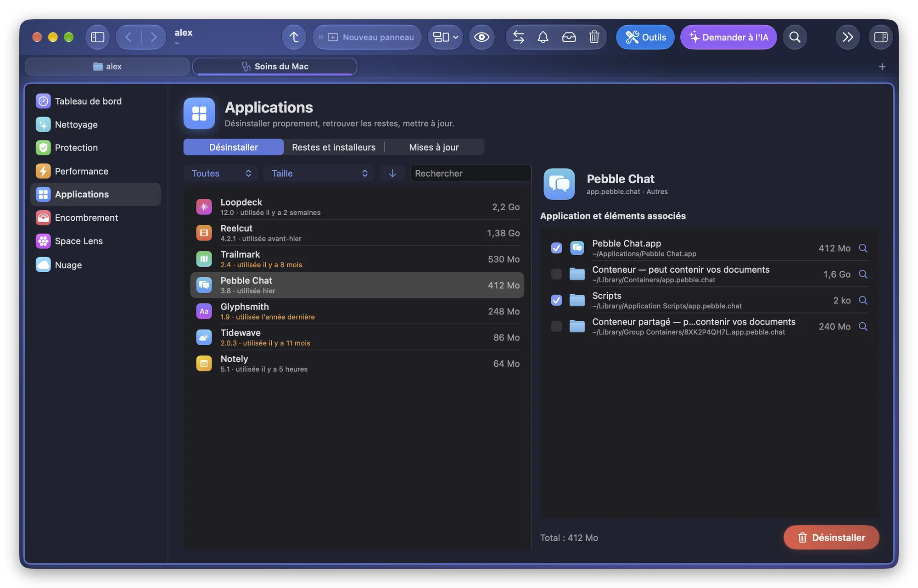Uncheck the Scripts checkbox

[x=556, y=301]
